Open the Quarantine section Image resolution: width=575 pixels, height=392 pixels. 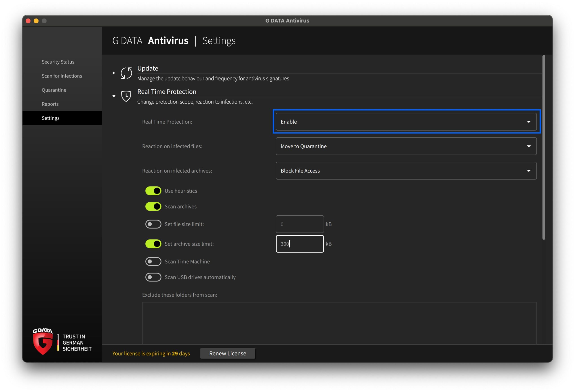point(54,90)
